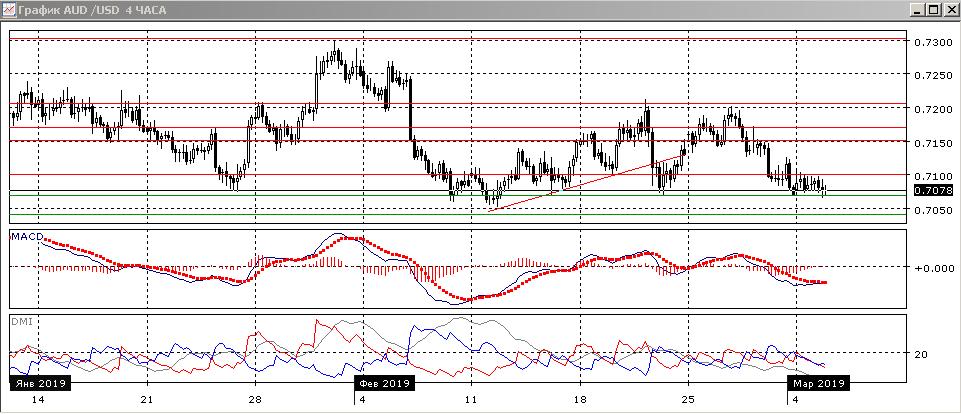Click the 0.7200 price axis label
This screenshot has width=961, height=414.
tap(929, 109)
